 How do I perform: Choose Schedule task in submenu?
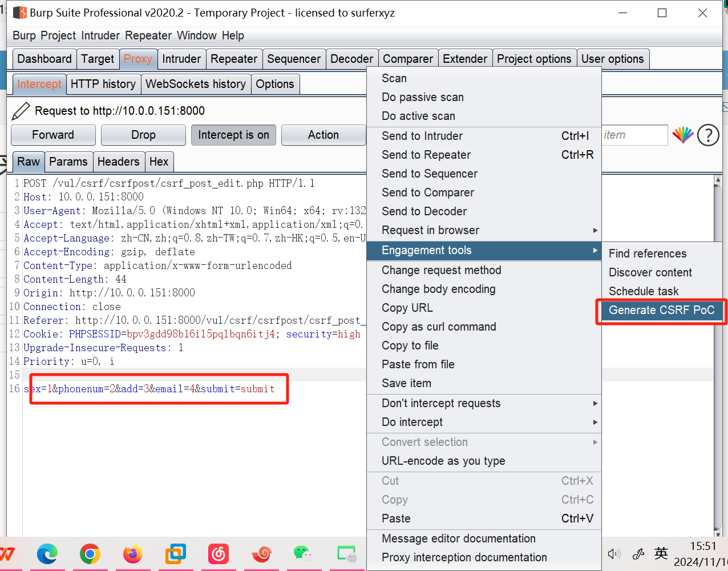pos(661,291)
